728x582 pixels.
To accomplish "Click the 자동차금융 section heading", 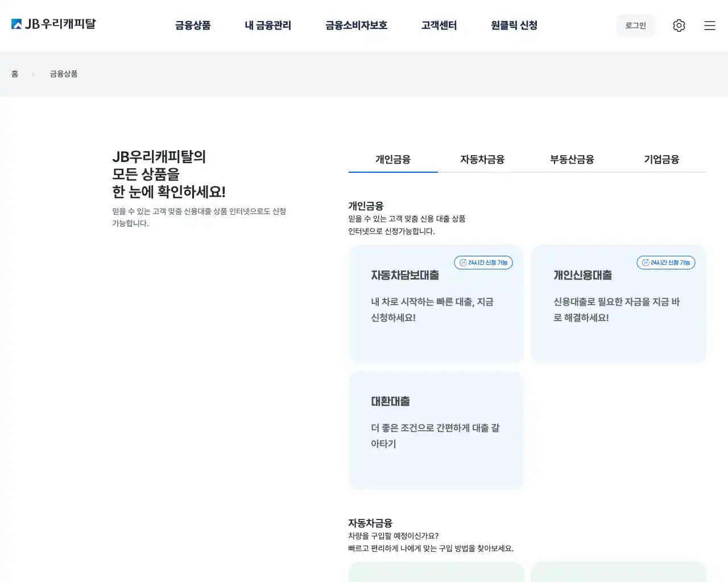I will 370,523.
